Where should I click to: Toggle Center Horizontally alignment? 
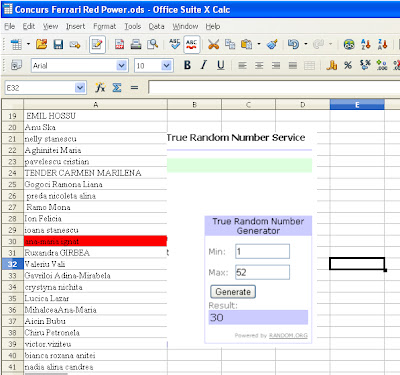pos(259,66)
